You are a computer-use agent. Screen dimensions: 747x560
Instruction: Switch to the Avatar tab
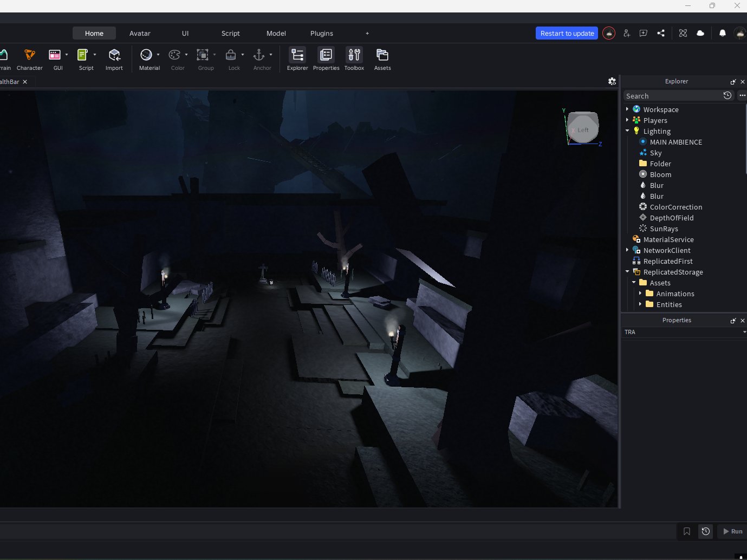point(140,33)
